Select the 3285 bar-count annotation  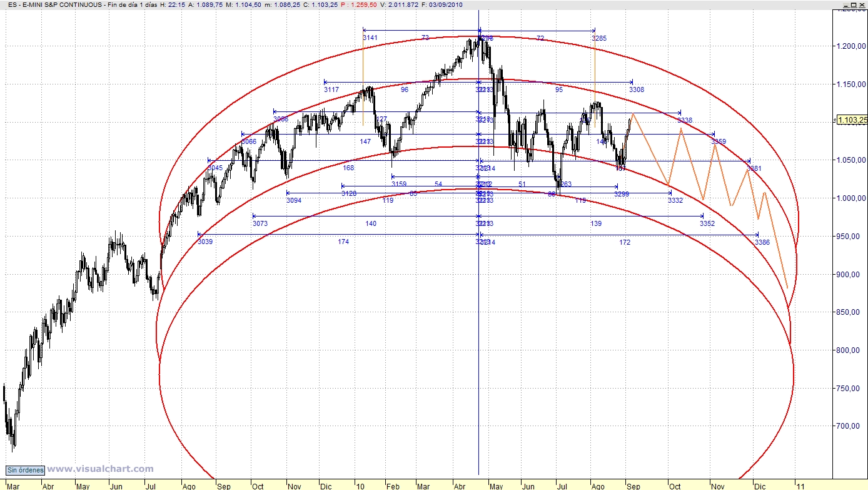[599, 38]
